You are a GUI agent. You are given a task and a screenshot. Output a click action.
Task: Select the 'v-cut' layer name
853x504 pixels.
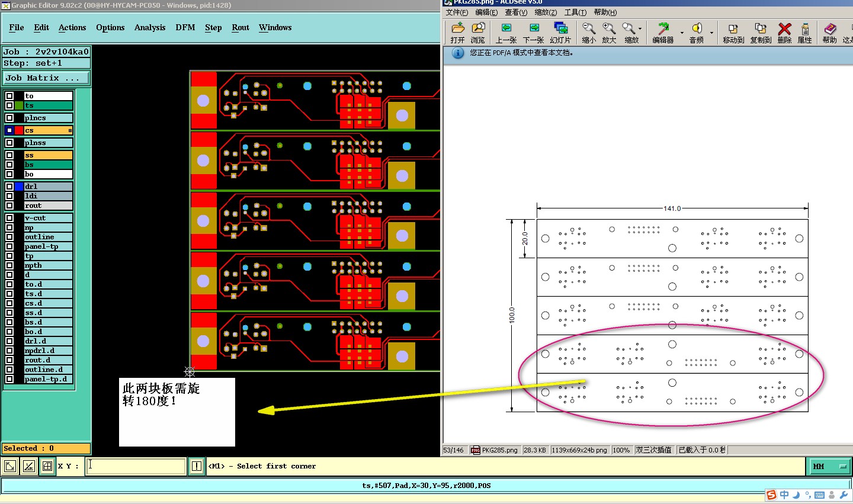click(48, 218)
